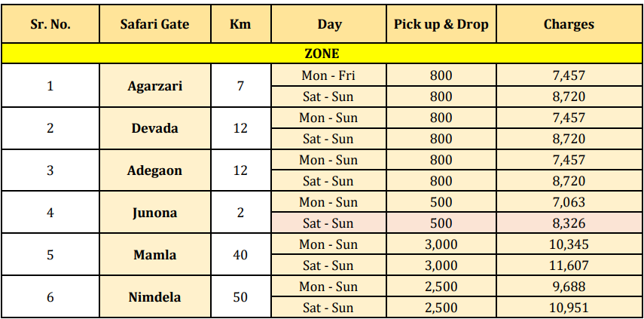Screen dimensions: 644x319
Task: Select the Agarzari gate cell
Action: click(x=155, y=86)
